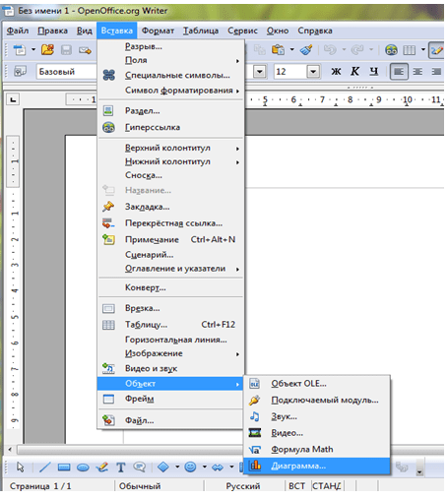Choose Таблицу... Ctrl+F12 menu entry
448x499 pixels.
pyautogui.click(x=170, y=325)
